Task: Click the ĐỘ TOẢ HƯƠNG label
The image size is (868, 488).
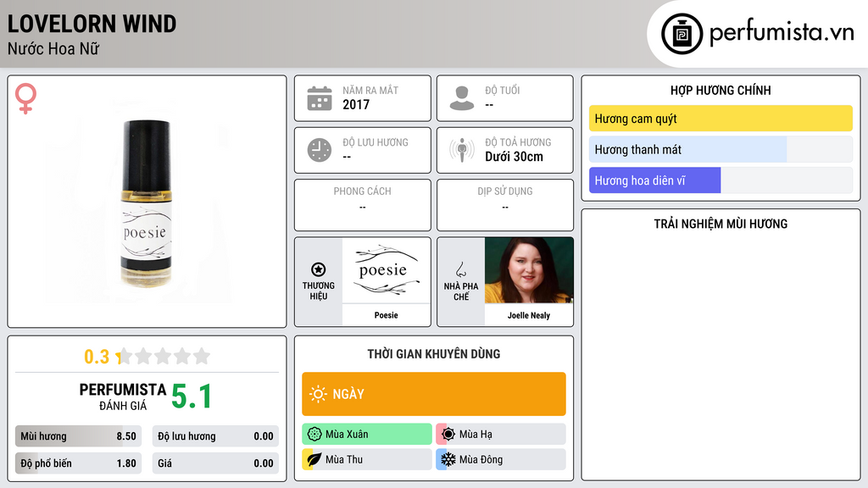Action: tap(518, 142)
